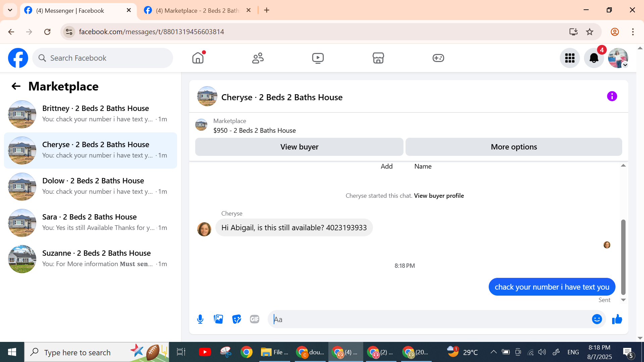Open the Friends icon
This screenshot has height=362, width=644.
click(258, 58)
